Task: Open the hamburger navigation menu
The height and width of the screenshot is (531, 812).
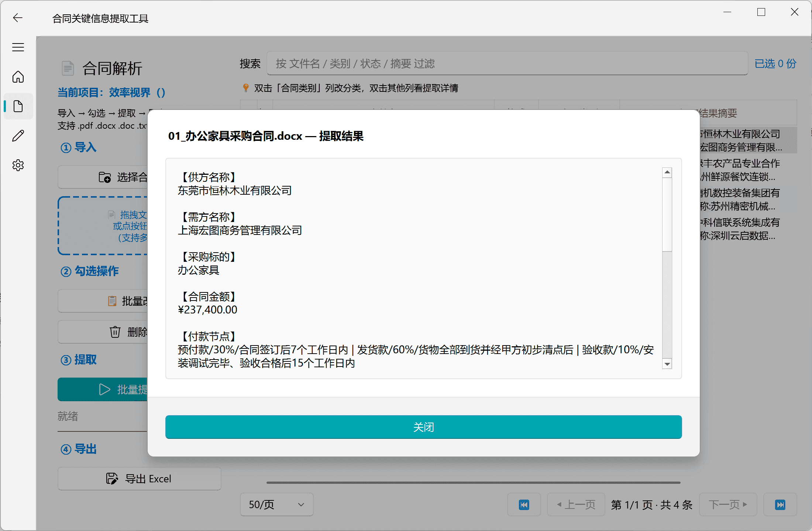Action: tap(18, 47)
